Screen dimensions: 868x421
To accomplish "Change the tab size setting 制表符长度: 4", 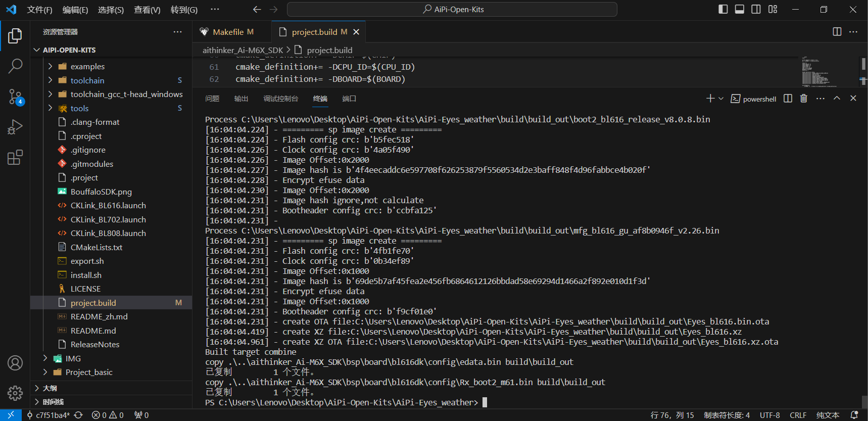I will coord(727,415).
